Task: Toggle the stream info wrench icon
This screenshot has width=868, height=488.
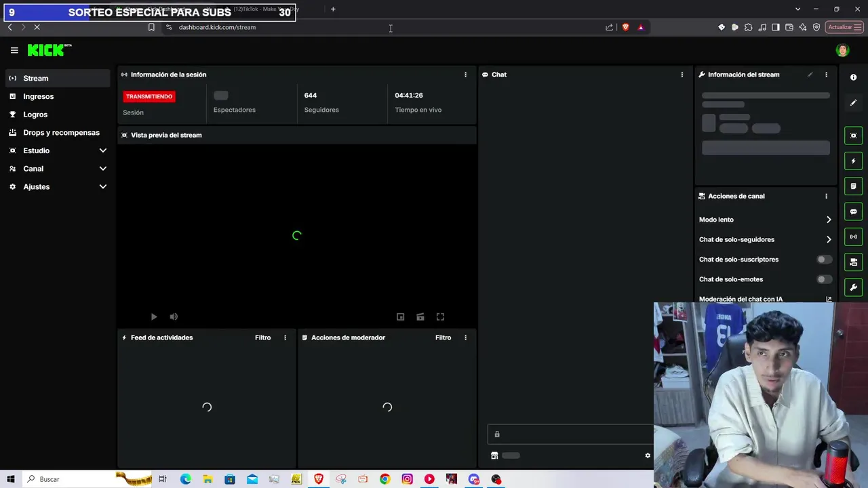Action: tap(853, 287)
